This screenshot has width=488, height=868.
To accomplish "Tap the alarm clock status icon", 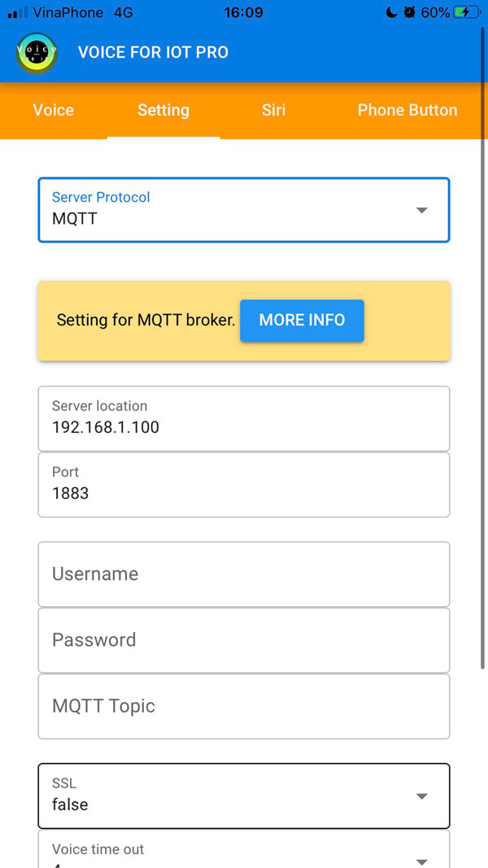I will pyautogui.click(x=409, y=13).
